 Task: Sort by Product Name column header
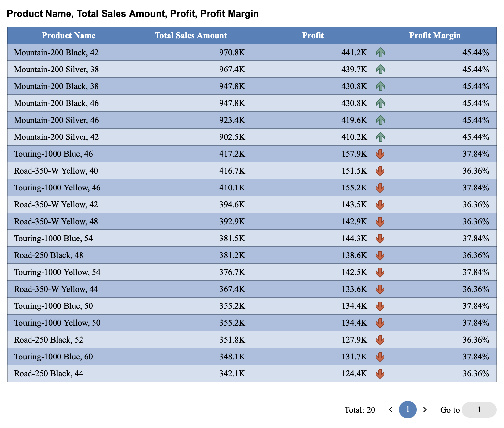(x=69, y=35)
